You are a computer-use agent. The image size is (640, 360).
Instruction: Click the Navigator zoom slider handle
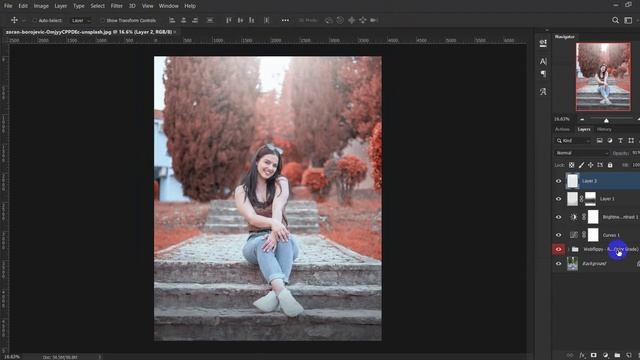tap(606, 120)
